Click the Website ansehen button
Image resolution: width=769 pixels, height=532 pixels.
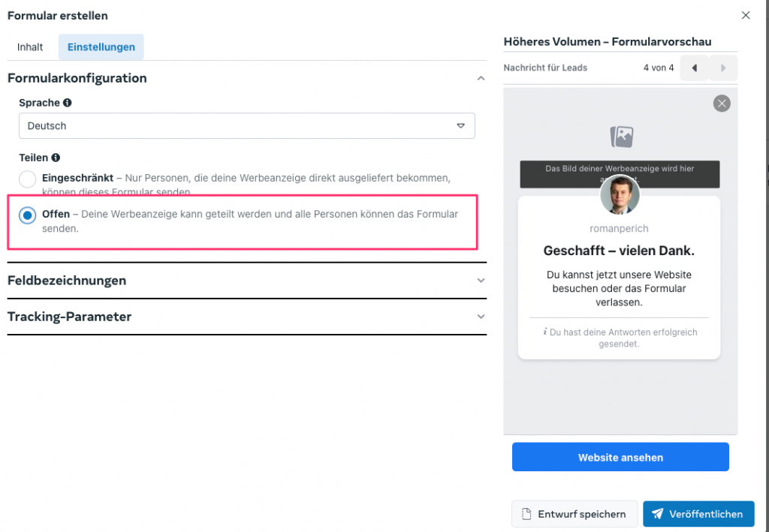point(620,457)
